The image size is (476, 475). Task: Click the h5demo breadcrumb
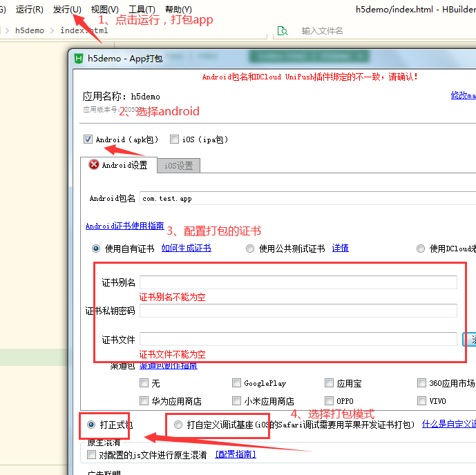pos(30,30)
